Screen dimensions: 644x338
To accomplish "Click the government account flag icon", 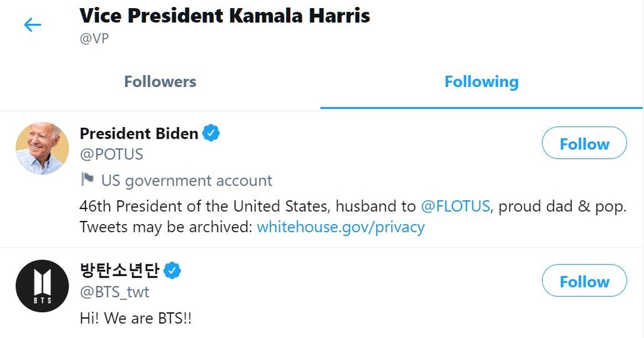I will pos(87,180).
